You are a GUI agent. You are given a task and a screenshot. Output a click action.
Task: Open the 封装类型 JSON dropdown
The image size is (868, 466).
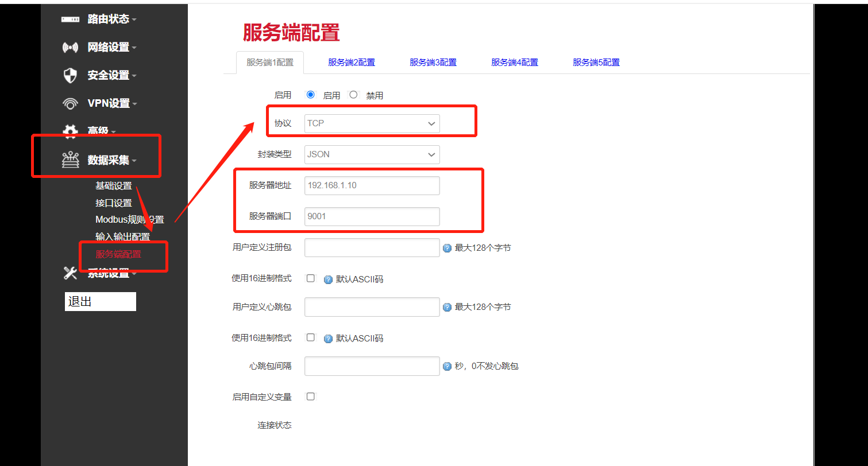(x=372, y=154)
